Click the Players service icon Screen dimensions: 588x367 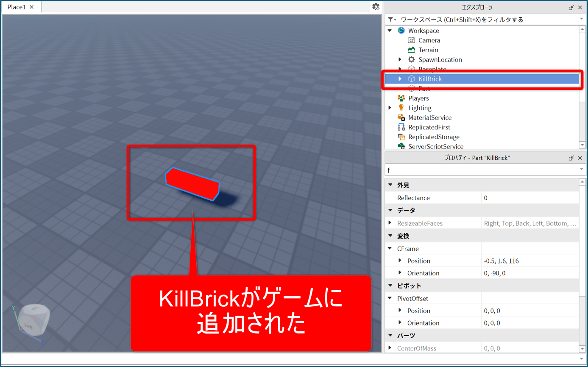[401, 98]
